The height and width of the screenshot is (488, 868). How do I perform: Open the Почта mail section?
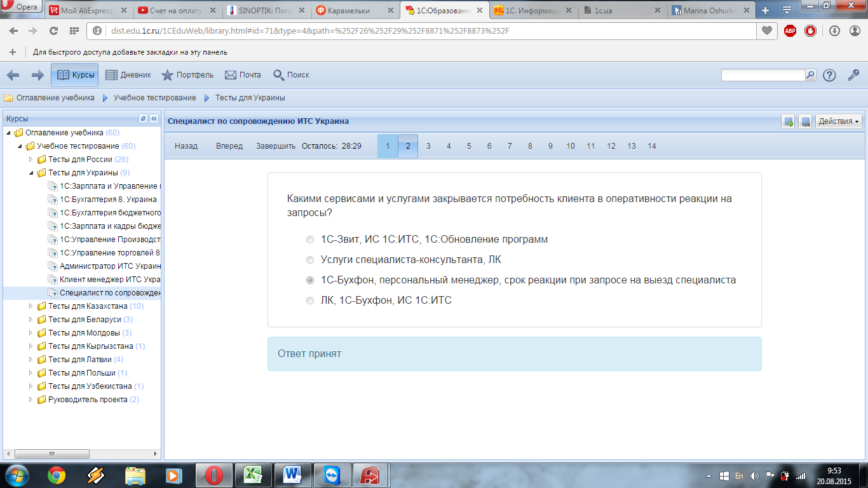(x=243, y=75)
